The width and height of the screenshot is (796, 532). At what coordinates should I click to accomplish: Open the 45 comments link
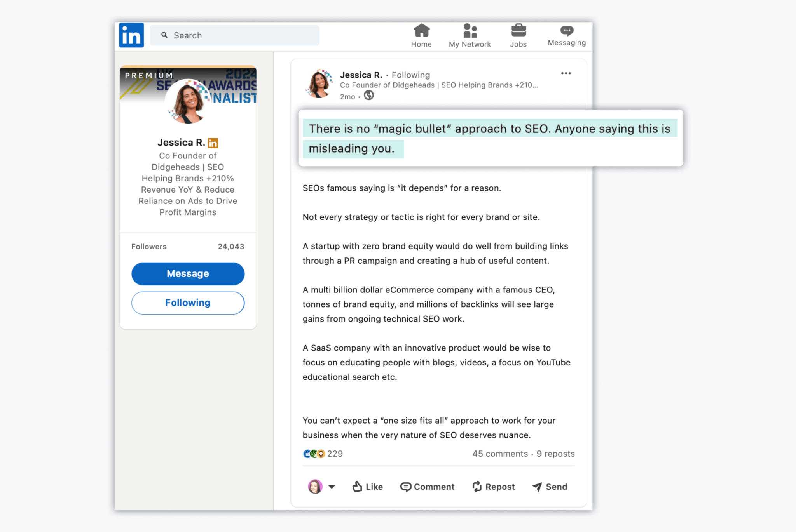(x=499, y=454)
